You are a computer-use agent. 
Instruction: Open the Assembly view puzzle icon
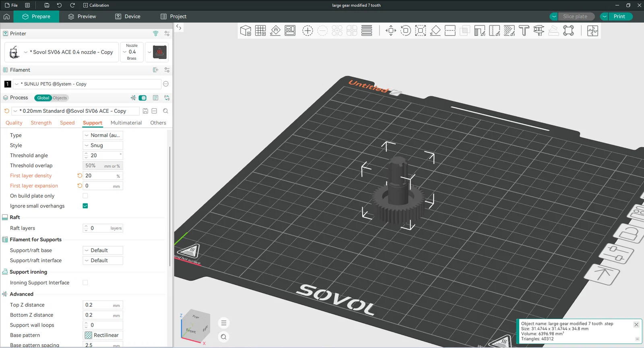[592, 31]
